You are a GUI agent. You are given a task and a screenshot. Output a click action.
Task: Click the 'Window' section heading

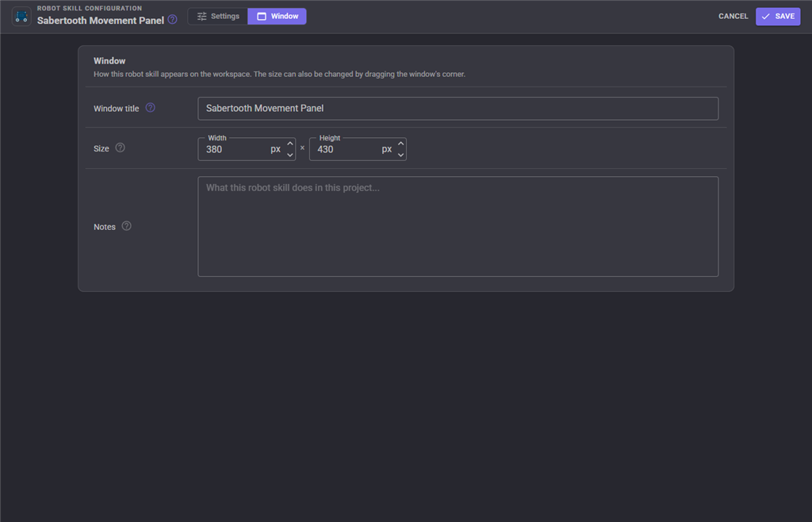click(x=109, y=61)
